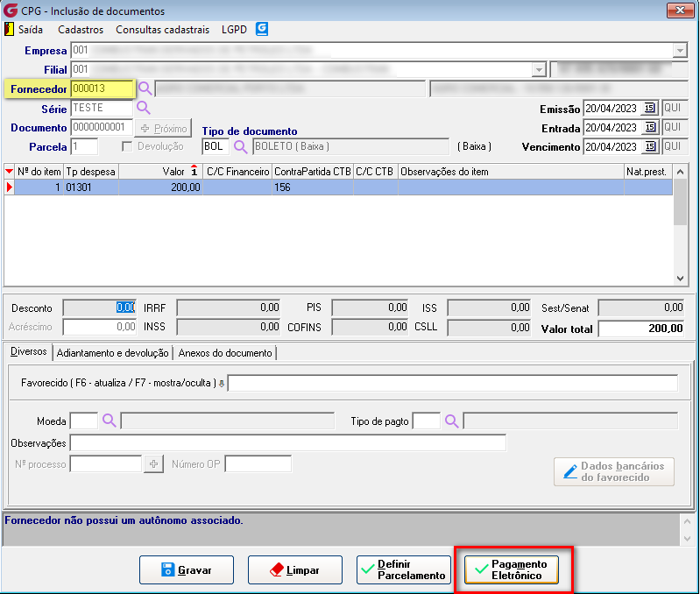
Task: Click the items grid scroll up arrow
Action: point(680,172)
